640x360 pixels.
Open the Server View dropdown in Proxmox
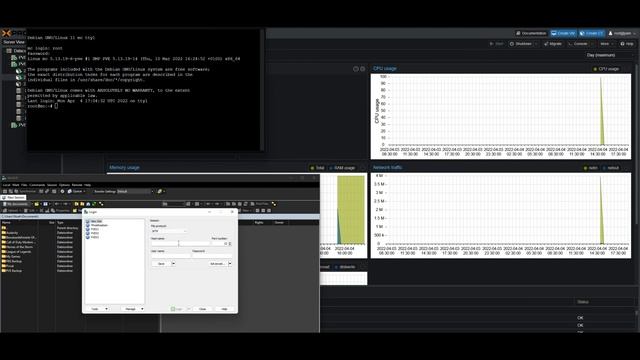click(x=14, y=42)
